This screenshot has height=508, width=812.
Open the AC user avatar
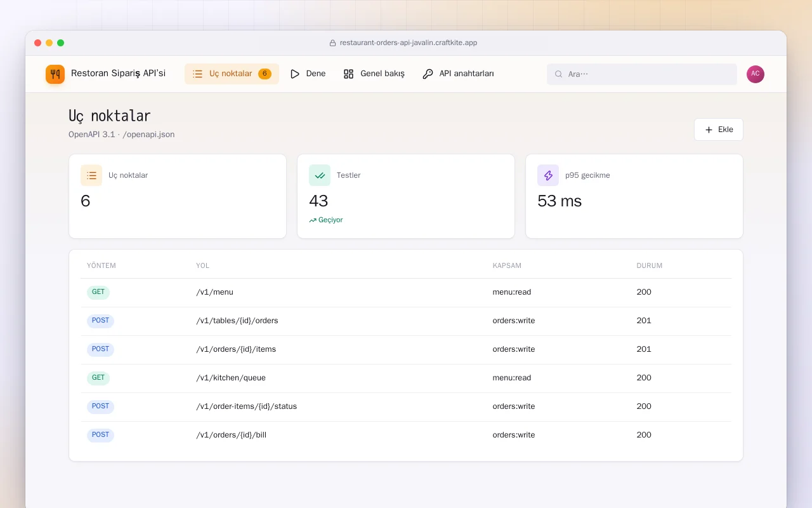click(756, 74)
